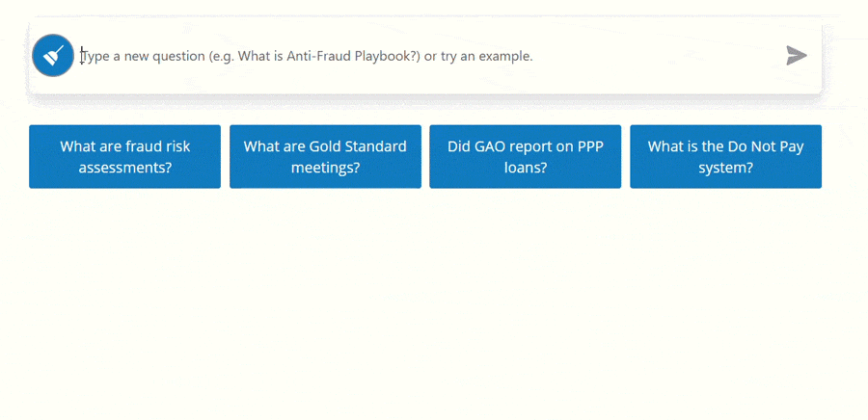Send the query using the arrow icon
The height and width of the screenshot is (420, 868).
pos(796,56)
